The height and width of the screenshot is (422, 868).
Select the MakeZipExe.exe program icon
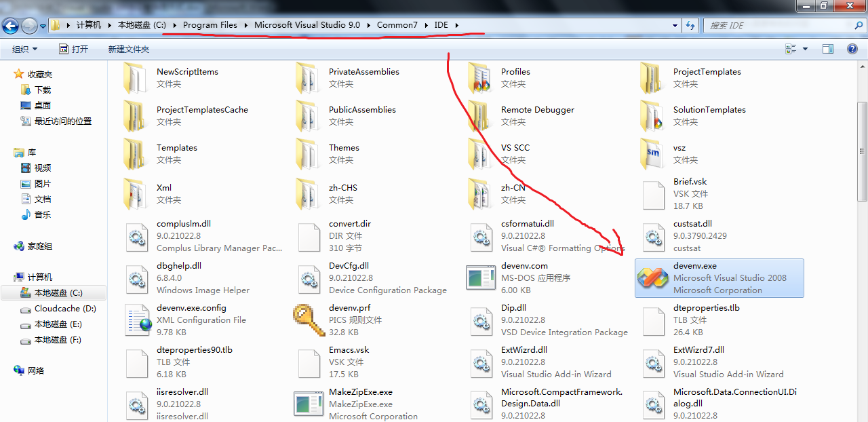pyautogui.click(x=309, y=404)
